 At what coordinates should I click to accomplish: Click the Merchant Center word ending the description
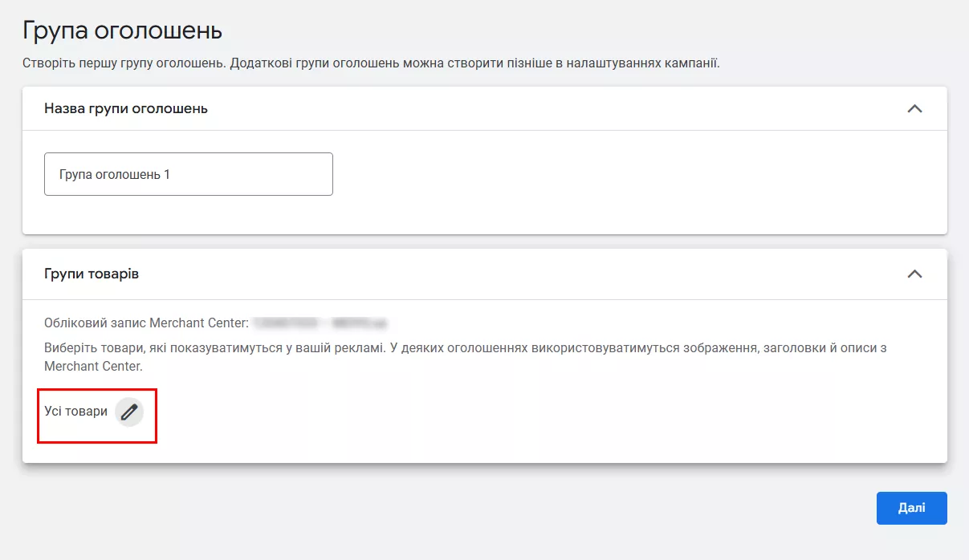click(92, 367)
